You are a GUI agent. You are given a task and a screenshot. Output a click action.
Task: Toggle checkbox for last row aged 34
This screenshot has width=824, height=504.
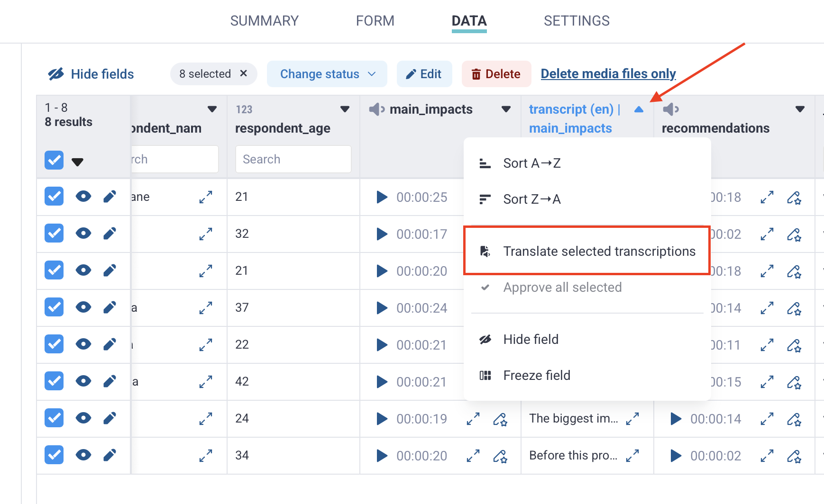(x=54, y=455)
